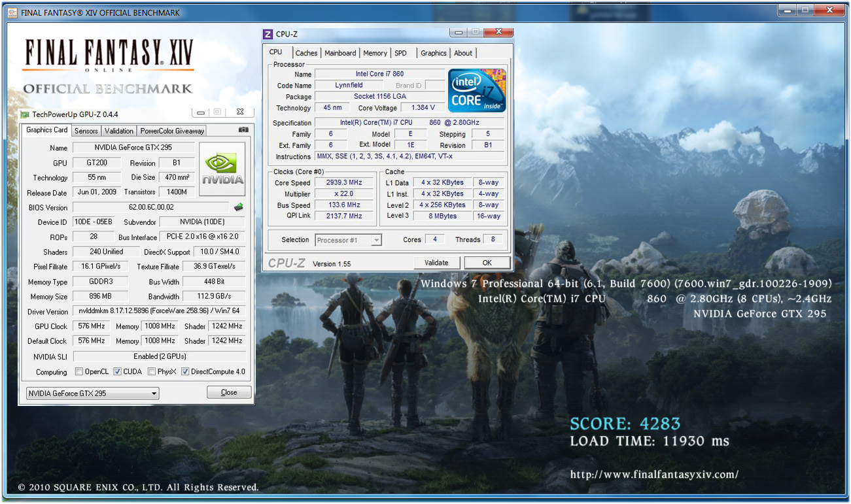
Task: Click the CPU-Z title bar icon
Action: click(268, 34)
